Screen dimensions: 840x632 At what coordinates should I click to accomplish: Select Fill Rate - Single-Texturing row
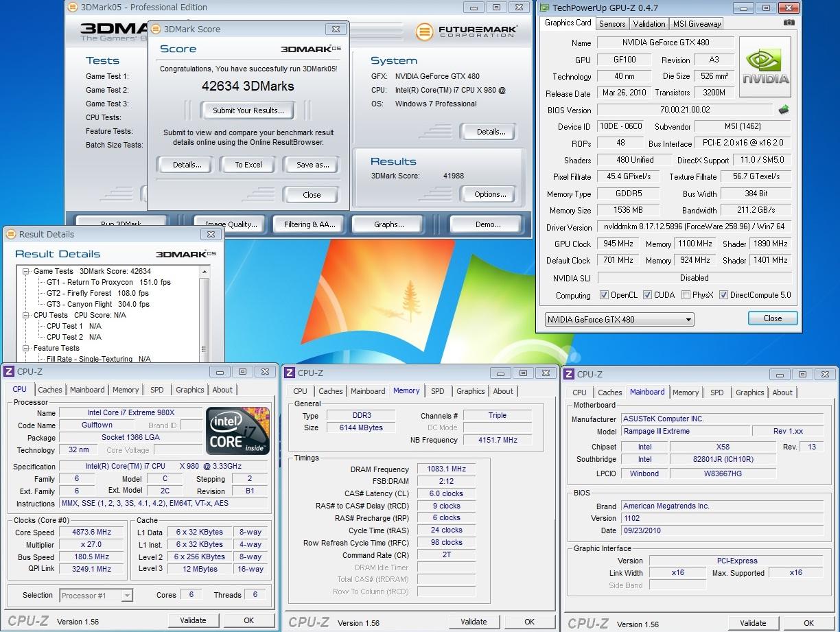[98, 359]
